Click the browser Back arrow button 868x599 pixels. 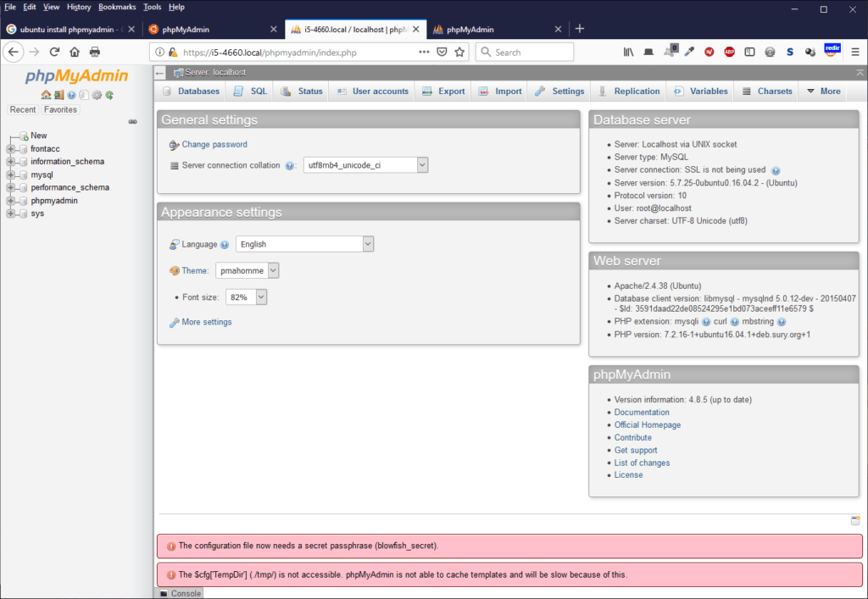click(x=14, y=52)
